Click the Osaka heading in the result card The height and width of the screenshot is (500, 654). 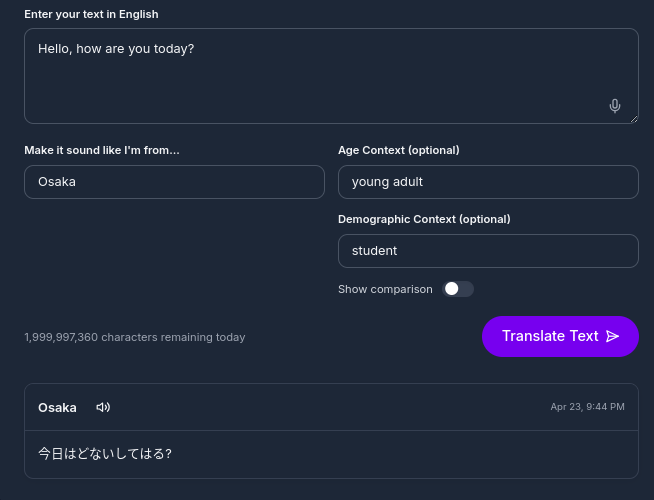point(57,407)
